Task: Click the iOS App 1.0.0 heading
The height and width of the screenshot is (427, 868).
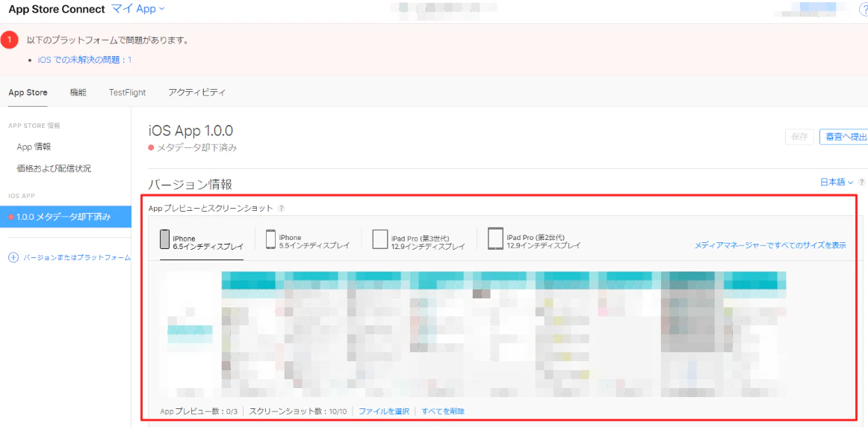Action: pyautogui.click(x=191, y=131)
